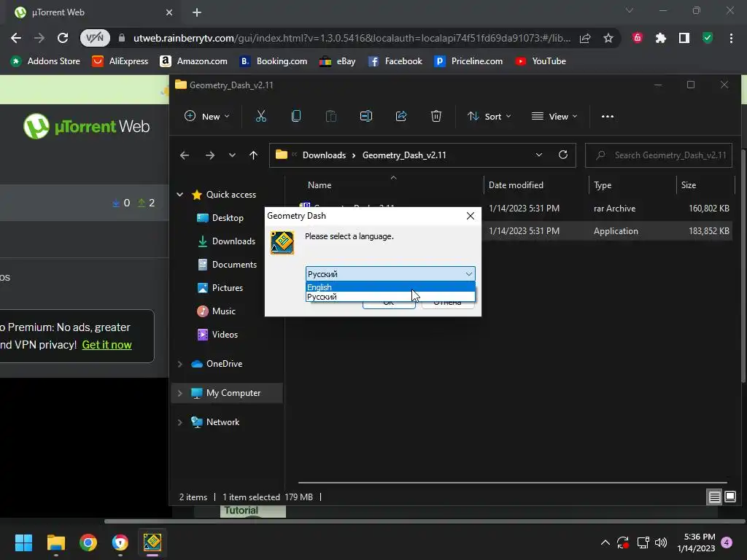This screenshot has width=747, height=560.
Task: Open YouTube bookmark
Action: point(541,61)
